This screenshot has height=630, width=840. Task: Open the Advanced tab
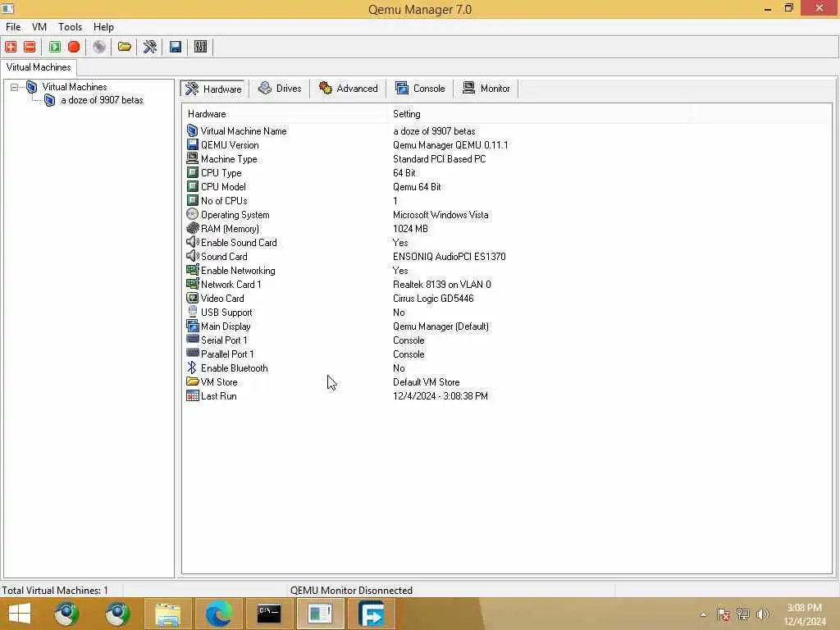[348, 89]
